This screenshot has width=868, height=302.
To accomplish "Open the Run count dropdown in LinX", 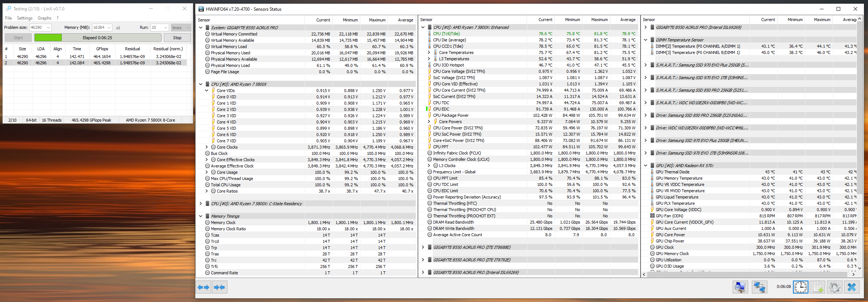I will (166, 27).
